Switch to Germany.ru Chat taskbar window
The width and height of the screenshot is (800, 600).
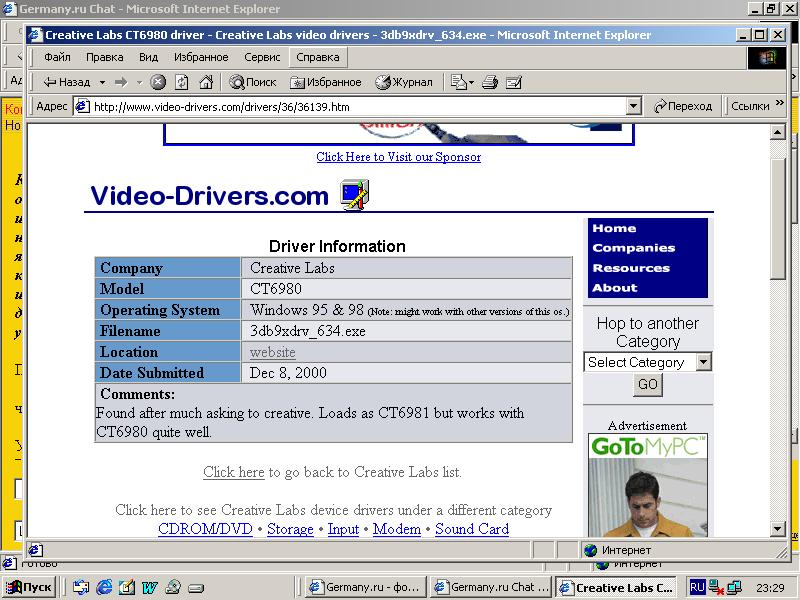[x=490, y=587]
